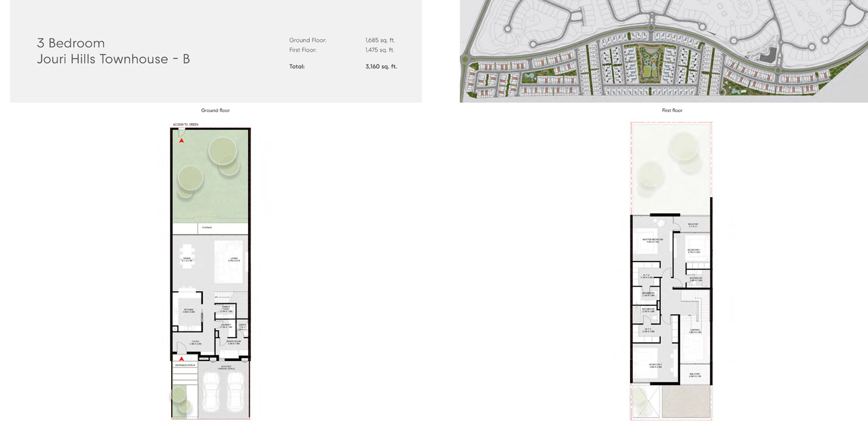Click the Bedroom 2 label on first floor

(x=655, y=365)
